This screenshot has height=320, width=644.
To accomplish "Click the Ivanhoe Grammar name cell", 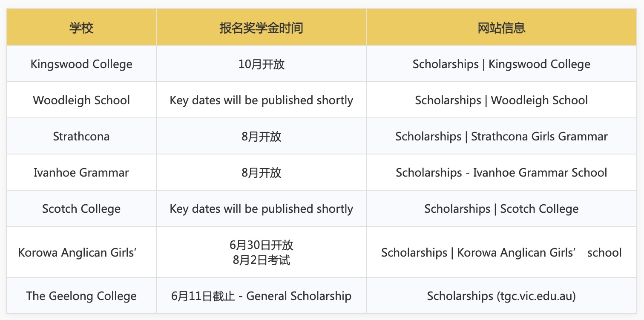I will click(x=81, y=172).
